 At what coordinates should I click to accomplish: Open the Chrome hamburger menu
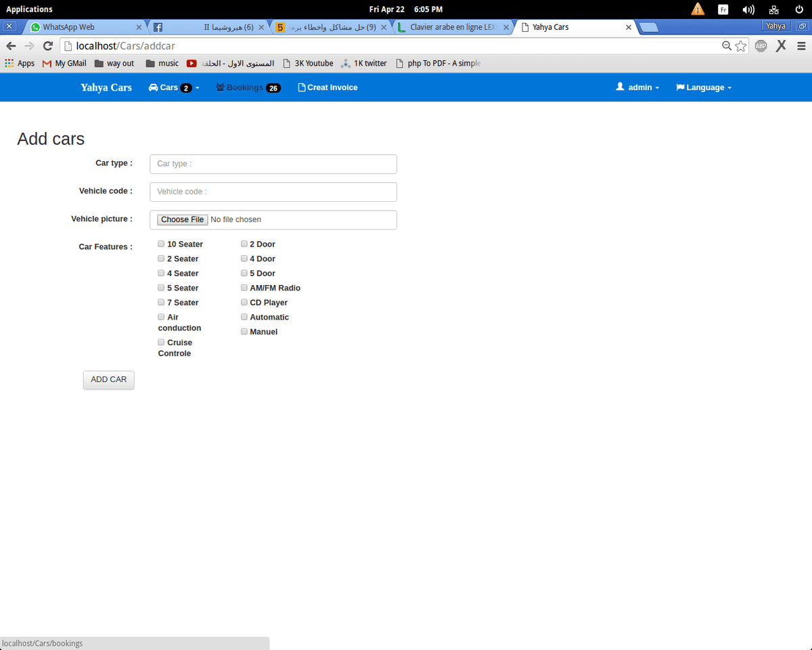[801, 46]
